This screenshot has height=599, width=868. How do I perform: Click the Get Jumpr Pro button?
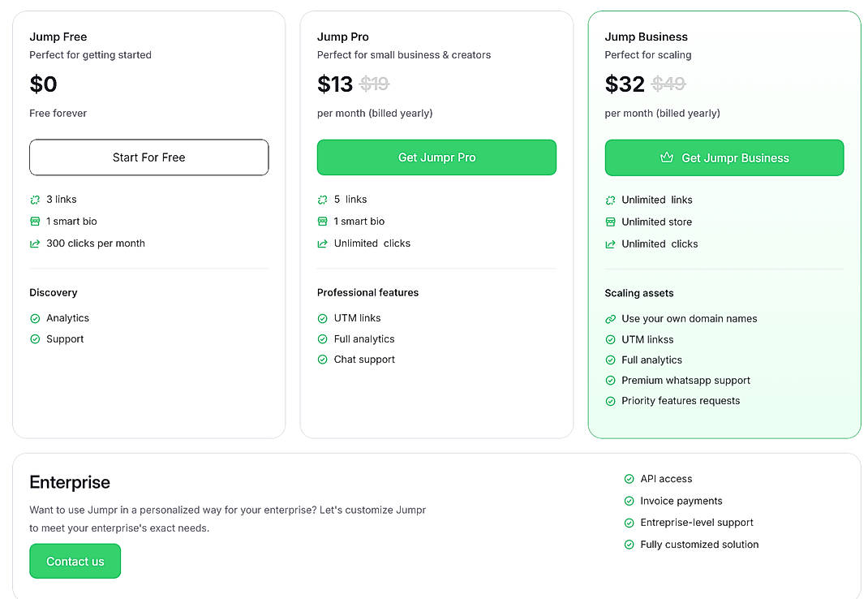click(x=436, y=157)
